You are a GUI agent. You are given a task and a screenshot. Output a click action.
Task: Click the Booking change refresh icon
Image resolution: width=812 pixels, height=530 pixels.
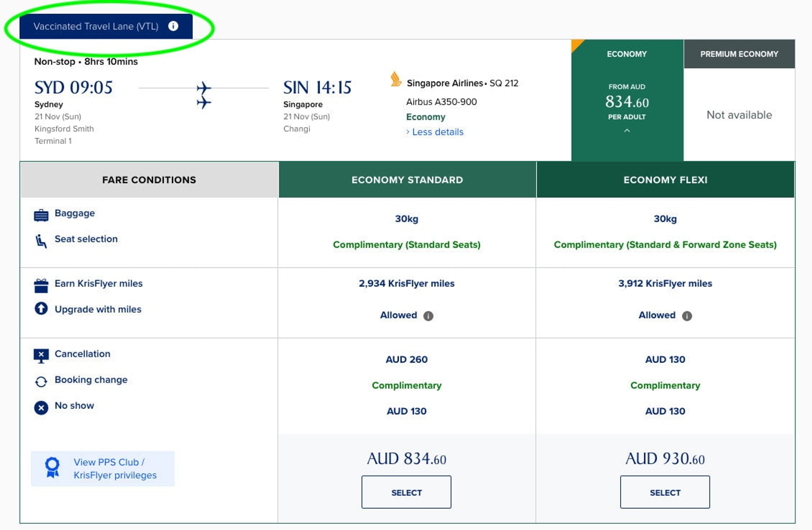tap(41, 382)
